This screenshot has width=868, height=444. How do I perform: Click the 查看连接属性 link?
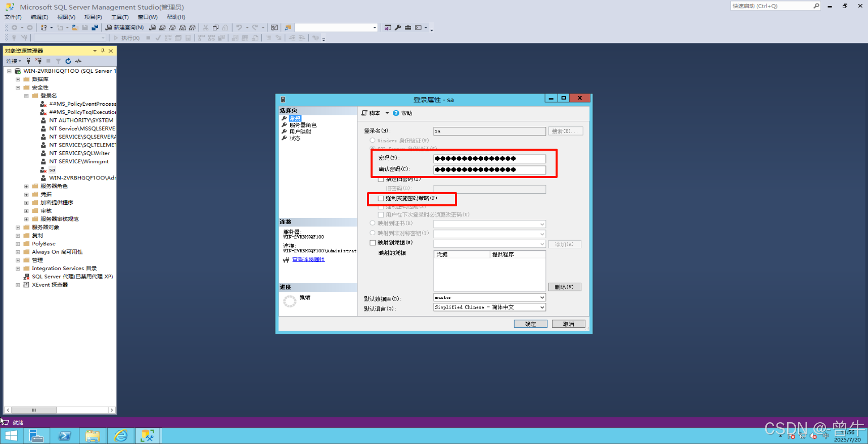tap(308, 259)
